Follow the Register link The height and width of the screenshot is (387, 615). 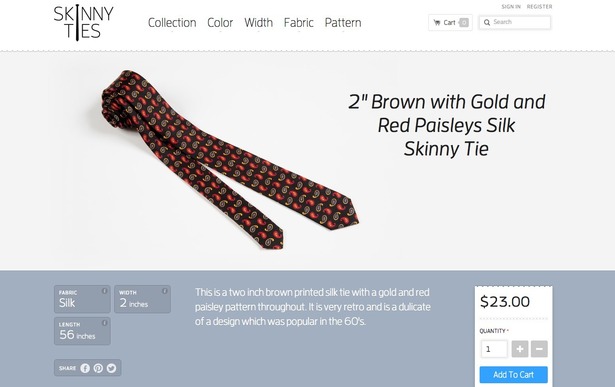[x=539, y=7]
